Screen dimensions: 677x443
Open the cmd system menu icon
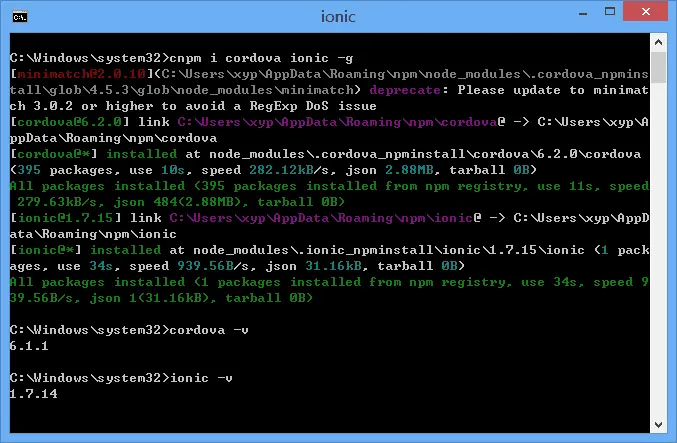[19, 17]
